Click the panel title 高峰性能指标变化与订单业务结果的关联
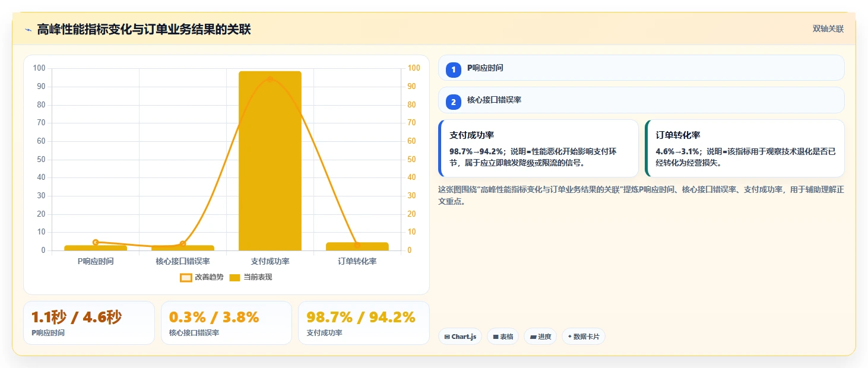The width and height of the screenshot is (868, 368). pyautogui.click(x=144, y=30)
